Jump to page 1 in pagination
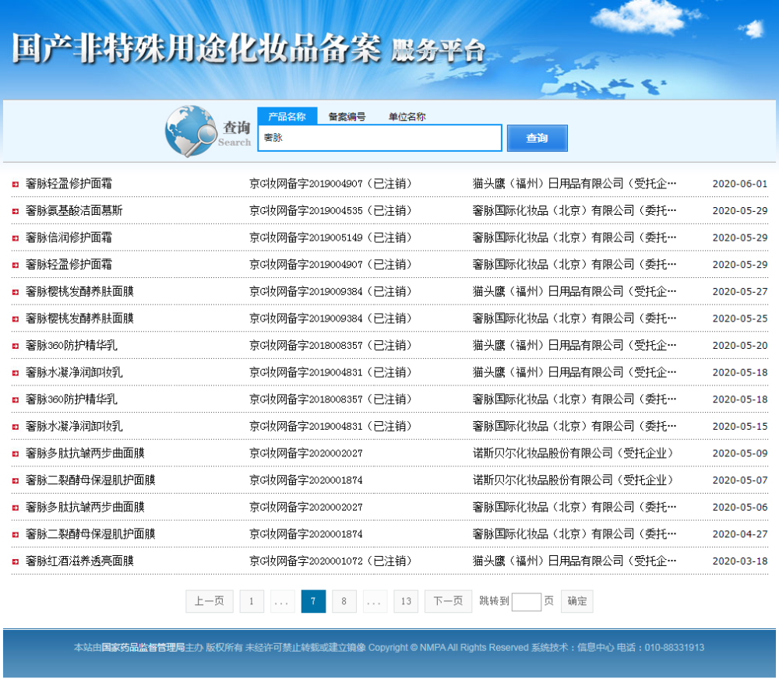The height and width of the screenshot is (700, 779). click(x=252, y=601)
